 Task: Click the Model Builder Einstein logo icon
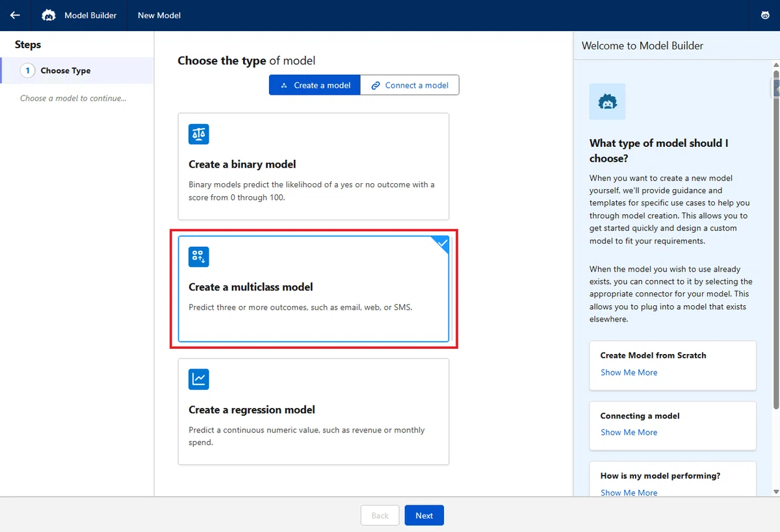point(49,15)
